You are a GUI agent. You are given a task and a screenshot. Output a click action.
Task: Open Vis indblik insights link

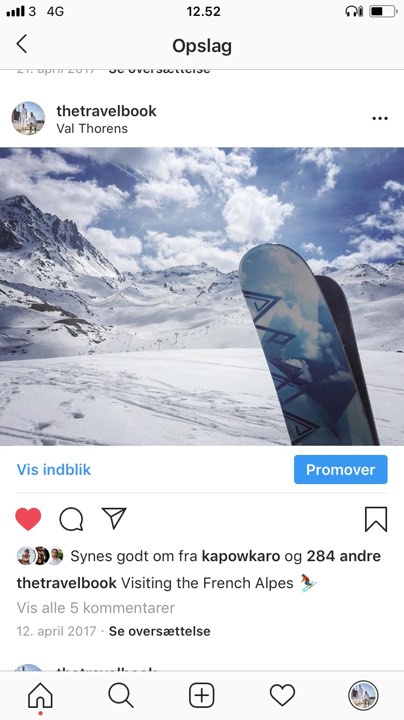[54, 470]
